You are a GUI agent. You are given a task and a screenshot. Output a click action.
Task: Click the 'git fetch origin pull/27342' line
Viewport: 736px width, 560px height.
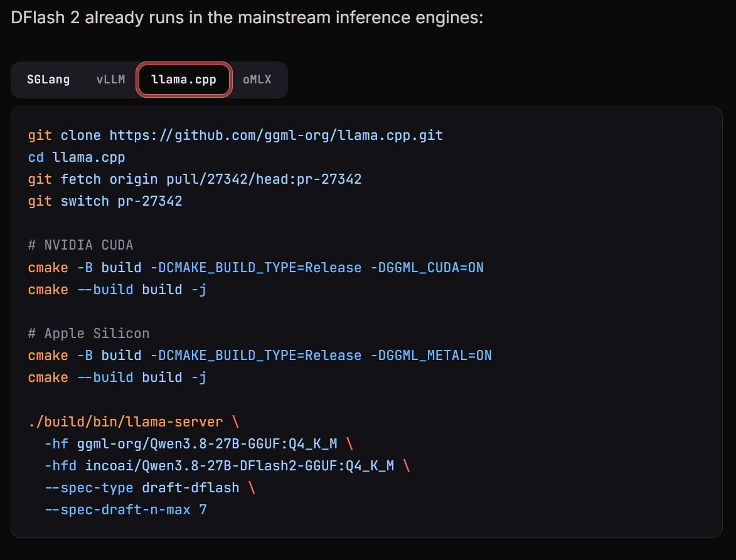(195, 179)
